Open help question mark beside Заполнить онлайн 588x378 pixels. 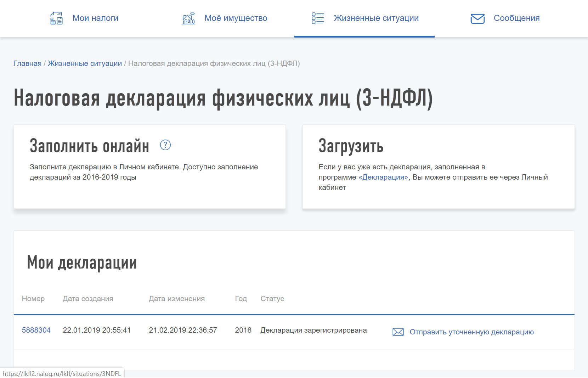tap(165, 145)
